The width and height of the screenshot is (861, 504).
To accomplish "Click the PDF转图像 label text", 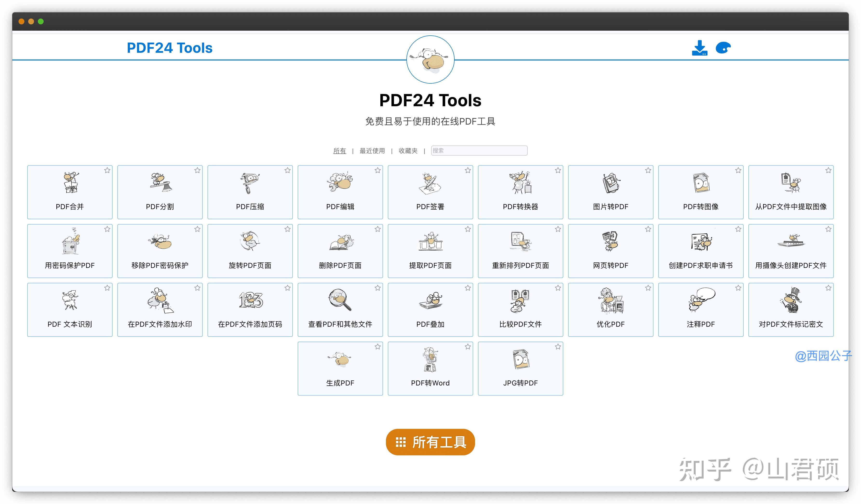I will [701, 206].
